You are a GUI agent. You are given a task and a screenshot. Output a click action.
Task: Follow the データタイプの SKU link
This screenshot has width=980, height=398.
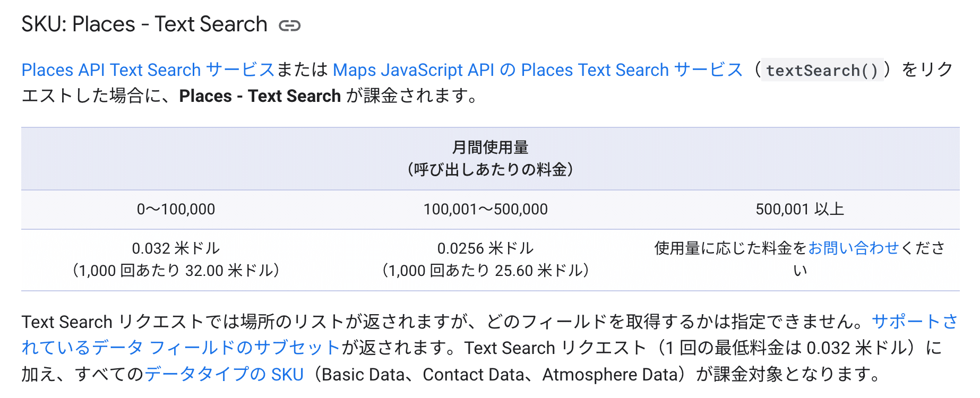224,374
